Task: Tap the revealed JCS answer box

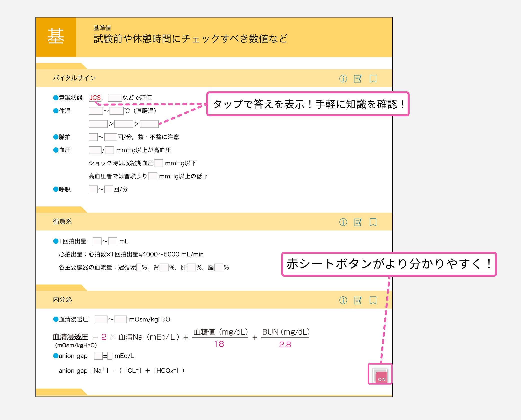Action: 95,98
